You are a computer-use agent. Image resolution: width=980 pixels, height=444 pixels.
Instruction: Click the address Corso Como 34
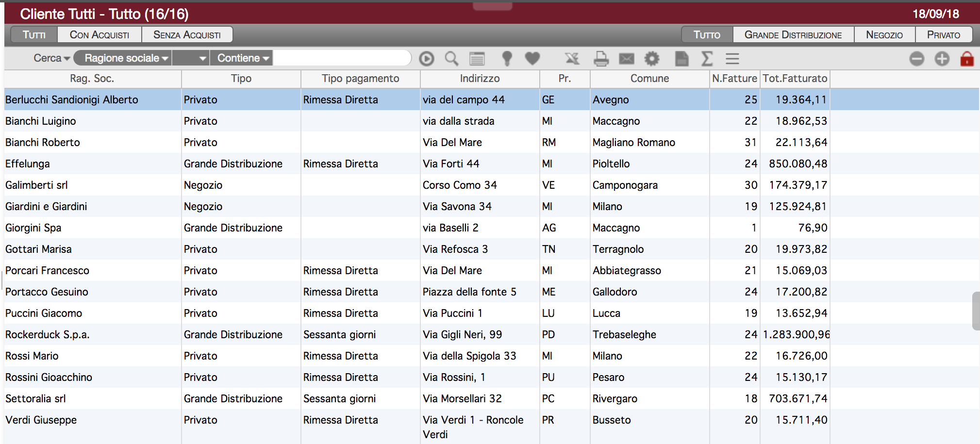pyautogui.click(x=460, y=185)
